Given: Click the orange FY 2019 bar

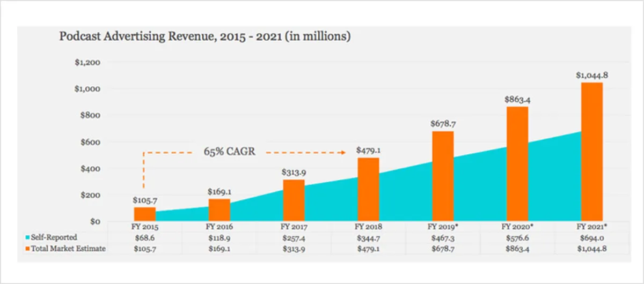Looking at the screenshot, I should coord(443,176).
